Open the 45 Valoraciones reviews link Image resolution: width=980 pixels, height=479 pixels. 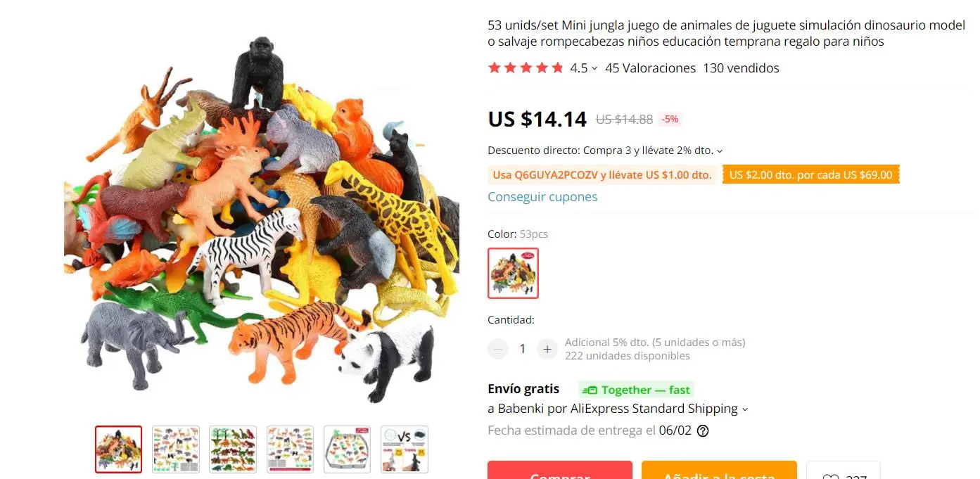650,68
